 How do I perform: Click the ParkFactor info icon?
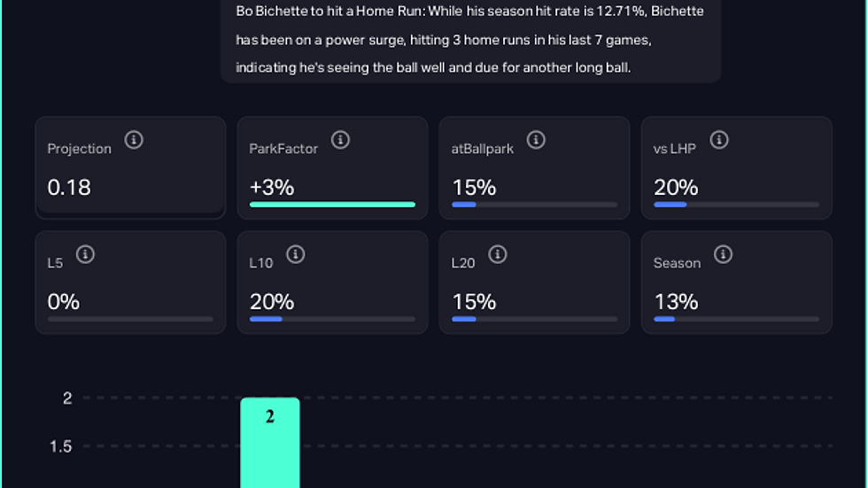point(340,140)
